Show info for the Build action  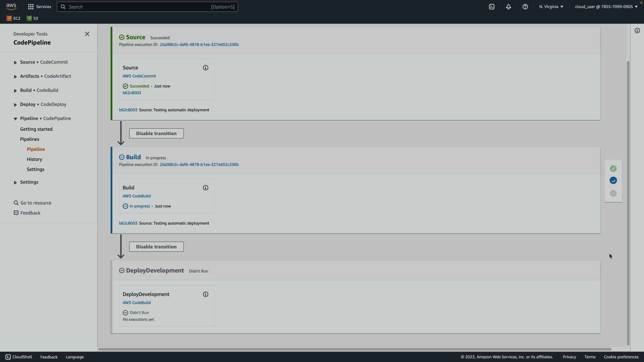point(206,188)
